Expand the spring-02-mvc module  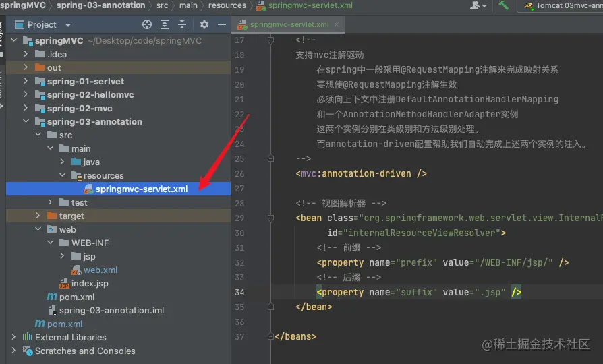coord(26,108)
